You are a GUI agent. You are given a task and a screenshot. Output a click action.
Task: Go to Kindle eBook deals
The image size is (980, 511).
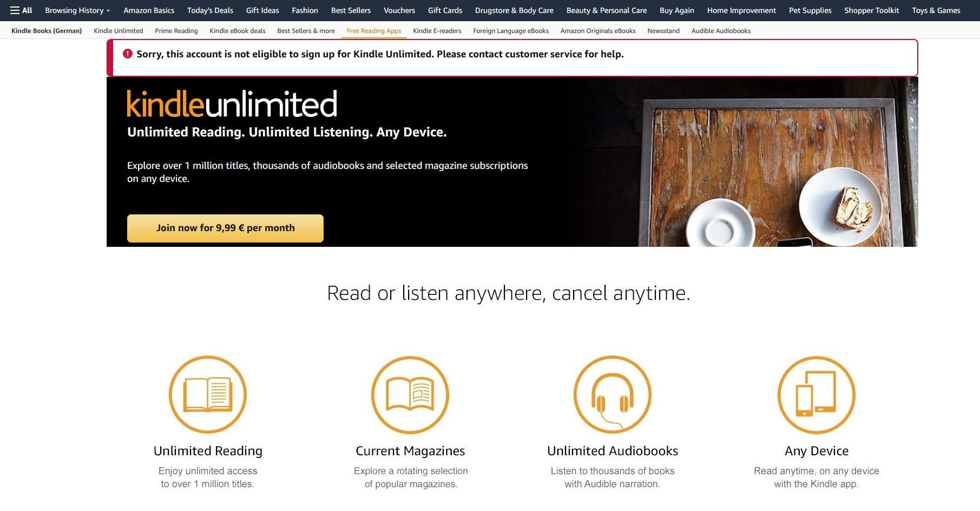click(237, 31)
